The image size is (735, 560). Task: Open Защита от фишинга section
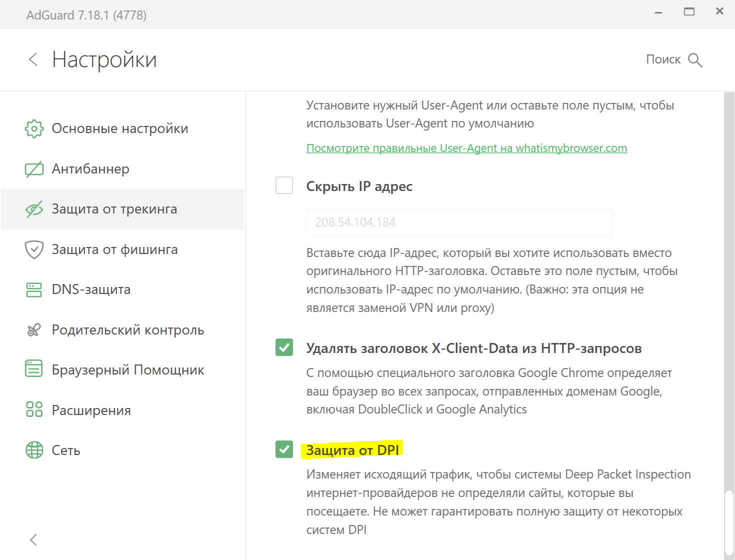coord(122,249)
